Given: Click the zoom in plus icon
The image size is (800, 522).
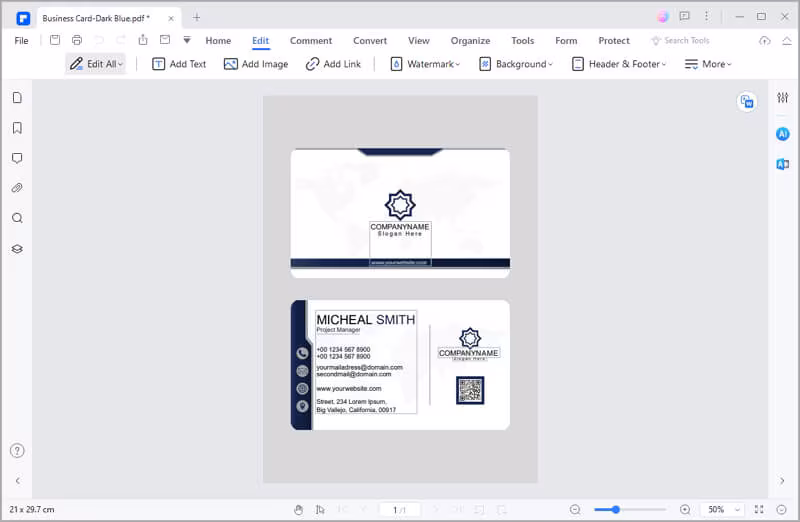Looking at the screenshot, I should (685, 509).
